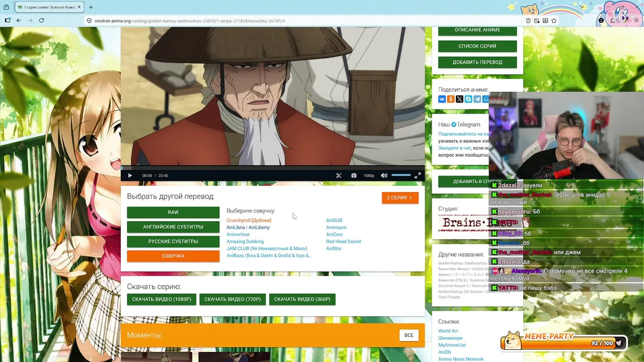Image resolution: width=644 pixels, height=362 pixels.
Task: Share anime on Telegram icon
Action: [477, 99]
